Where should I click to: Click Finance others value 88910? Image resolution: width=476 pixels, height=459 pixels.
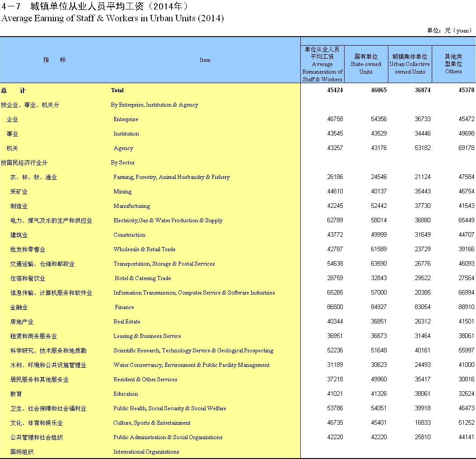[466, 307]
